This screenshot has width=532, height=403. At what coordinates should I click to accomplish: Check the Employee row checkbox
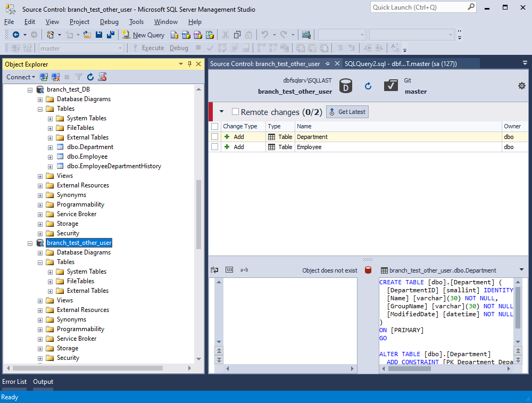point(214,147)
